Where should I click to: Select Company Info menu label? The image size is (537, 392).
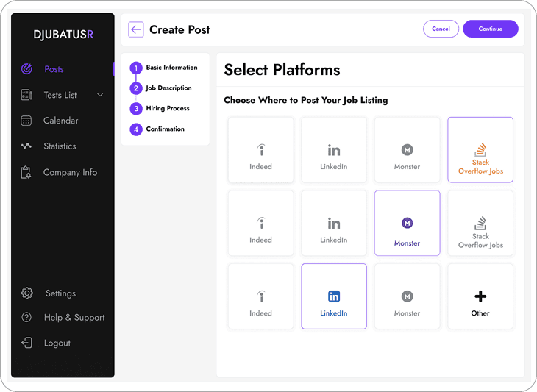(70, 172)
